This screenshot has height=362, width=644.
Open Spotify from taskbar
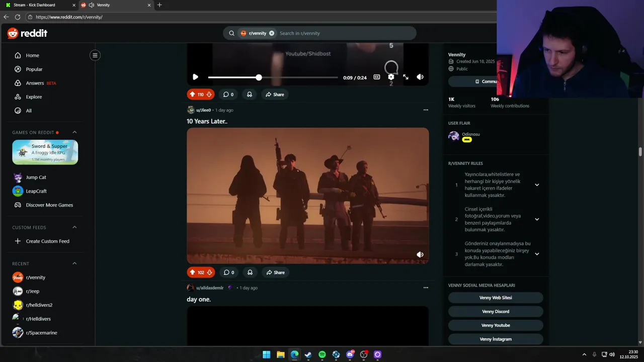click(322, 354)
